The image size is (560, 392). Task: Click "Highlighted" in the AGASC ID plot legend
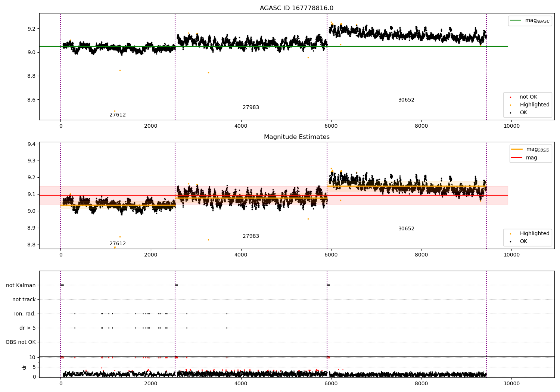click(x=535, y=105)
